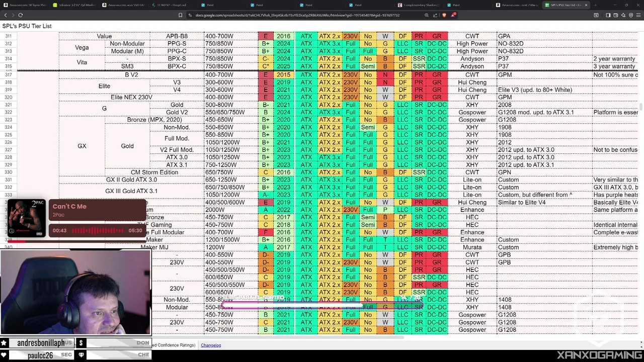Screen dimensions: 644x362
Task: Open the browser hamburger menu
Action: pos(638,15)
